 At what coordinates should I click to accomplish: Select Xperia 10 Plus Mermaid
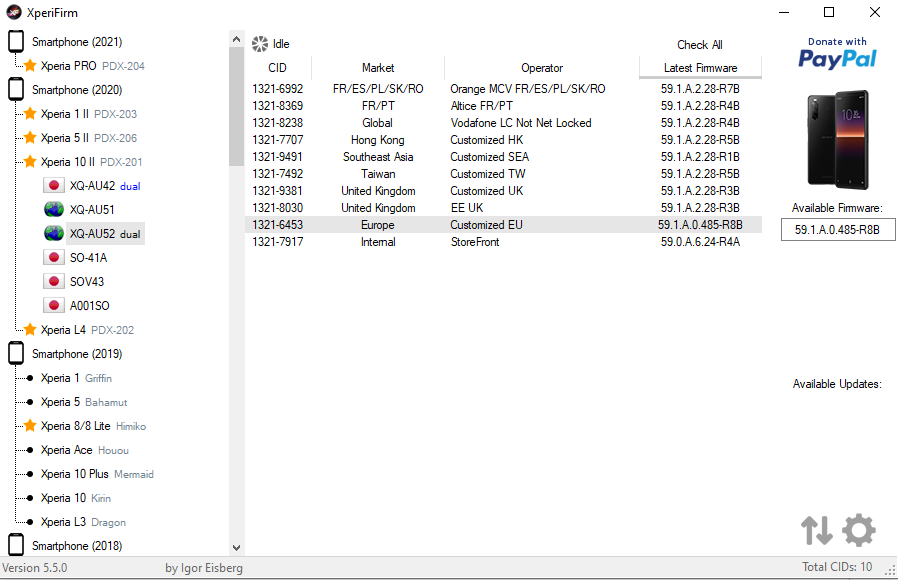coord(97,474)
